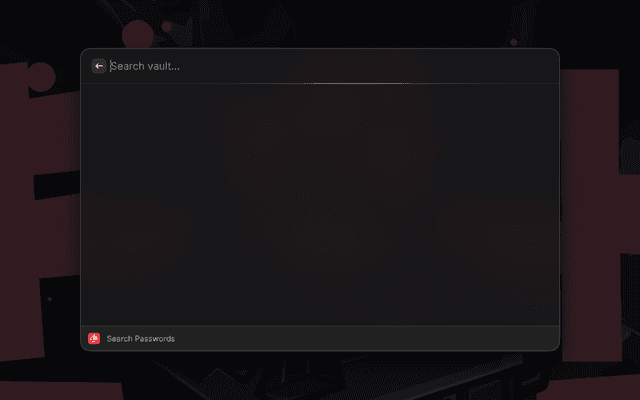Click the empty results list area
Image resolution: width=640 pixels, height=400 pixels.
click(320, 205)
